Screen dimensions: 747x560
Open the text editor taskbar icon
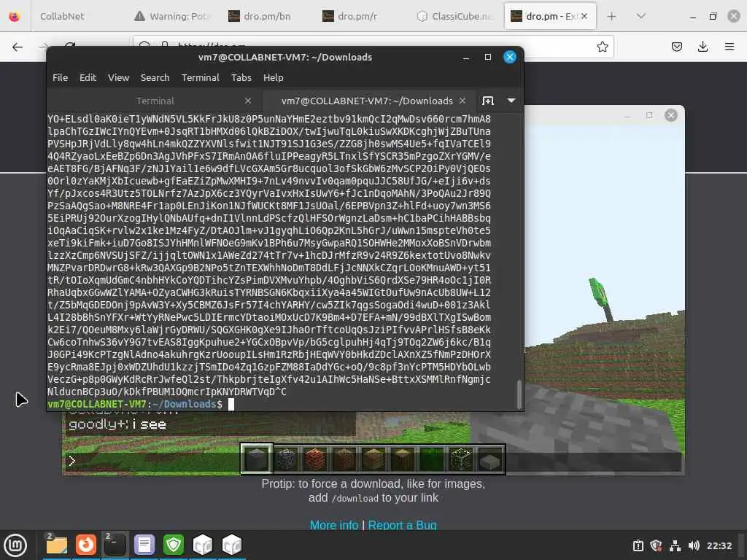pyautogui.click(x=144, y=545)
